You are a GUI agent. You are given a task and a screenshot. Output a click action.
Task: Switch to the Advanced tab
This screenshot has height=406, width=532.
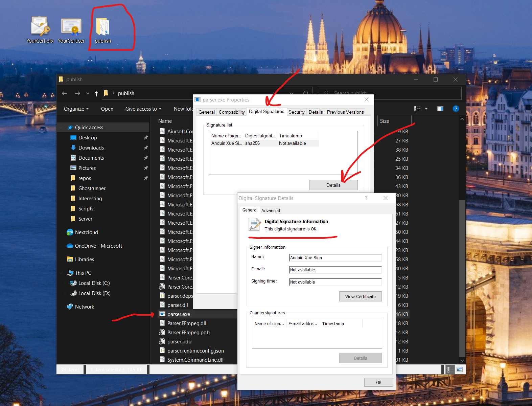coord(271,210)
